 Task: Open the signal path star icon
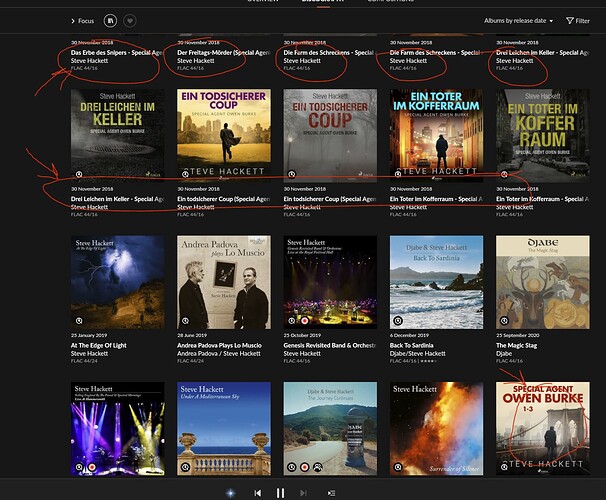click(230, 493)
